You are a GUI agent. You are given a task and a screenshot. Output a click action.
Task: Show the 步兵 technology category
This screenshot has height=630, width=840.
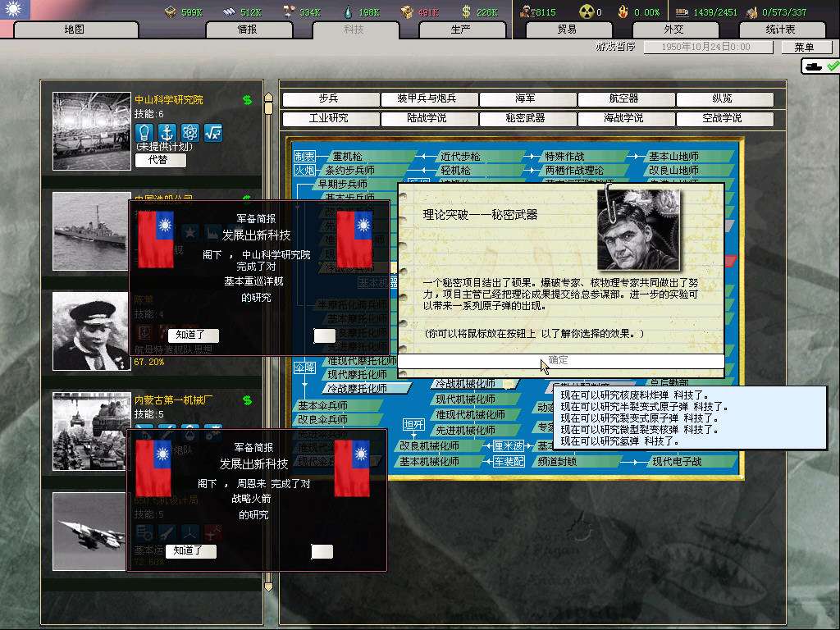coord(331,99)
